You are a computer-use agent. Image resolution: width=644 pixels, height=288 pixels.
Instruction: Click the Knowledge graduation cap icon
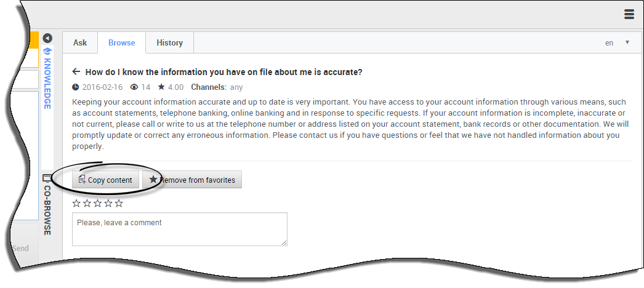47,51
